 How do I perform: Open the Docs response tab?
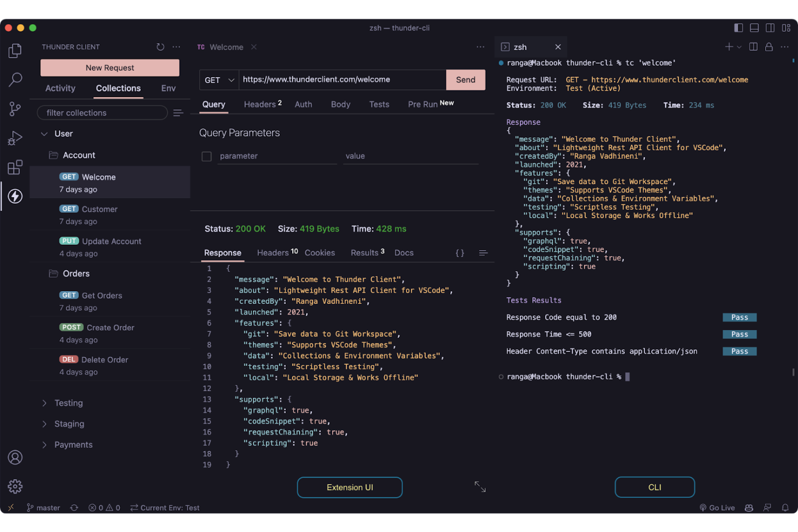pos(404,253)
